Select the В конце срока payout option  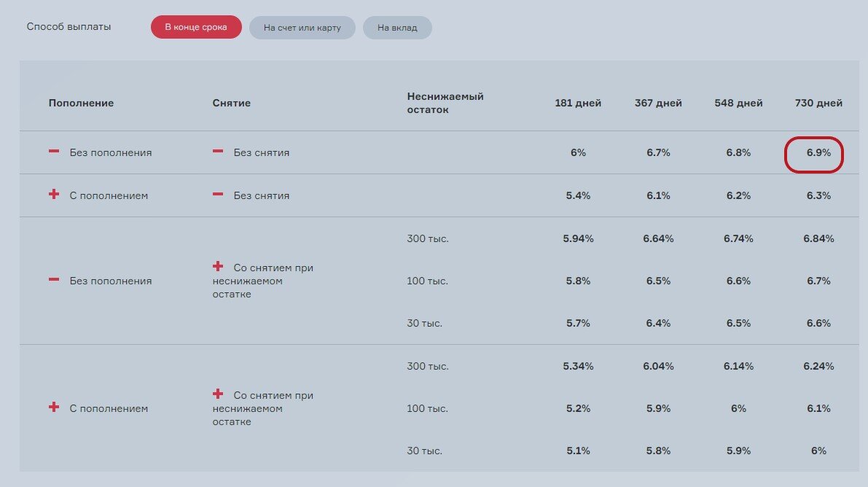click(196, 28)
